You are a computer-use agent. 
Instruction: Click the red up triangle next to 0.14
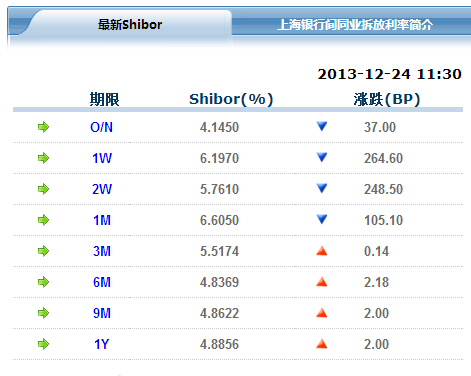[x=322, y=251]
